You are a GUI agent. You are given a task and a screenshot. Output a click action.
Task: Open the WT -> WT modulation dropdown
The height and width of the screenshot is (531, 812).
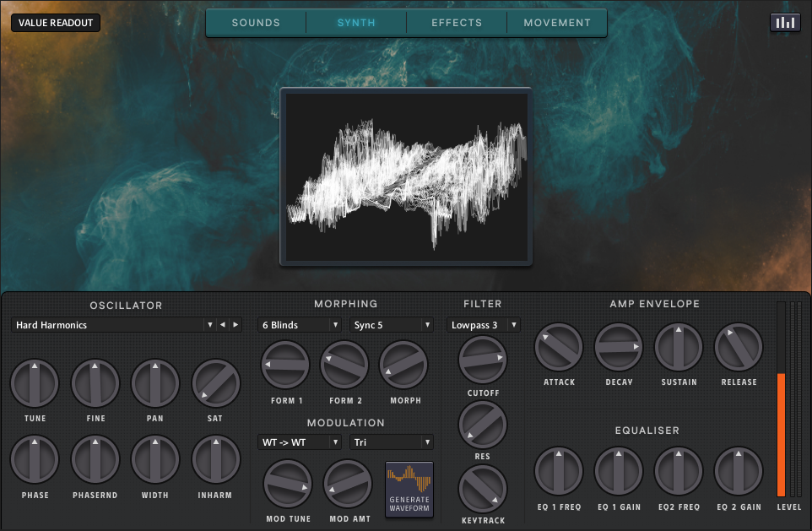pos(300,442)
